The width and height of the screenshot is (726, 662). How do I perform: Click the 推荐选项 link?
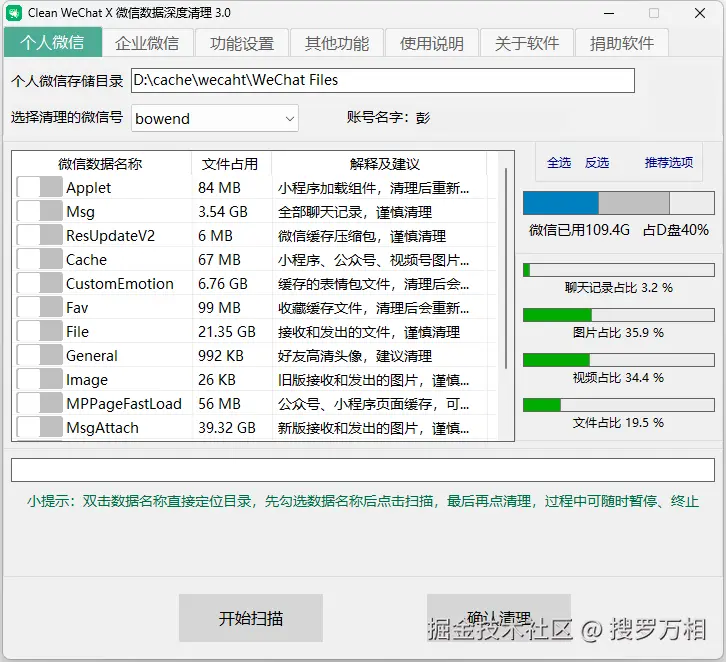(x=669, y=162)
